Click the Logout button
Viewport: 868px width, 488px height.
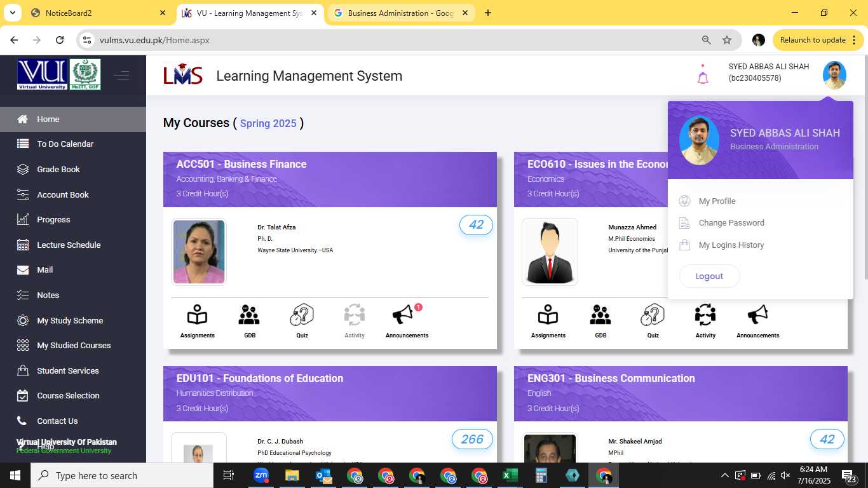click(x=709, y=276)
